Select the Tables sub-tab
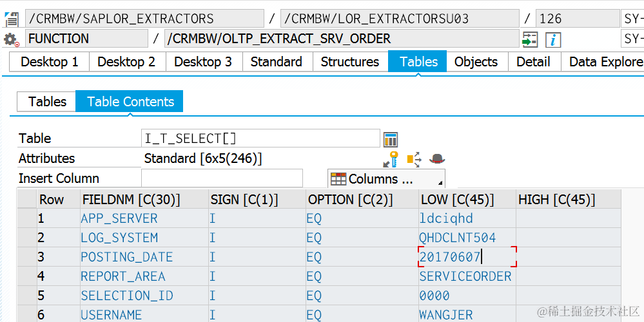Viewport: 644px width, 322px height. tap(47, 102)
